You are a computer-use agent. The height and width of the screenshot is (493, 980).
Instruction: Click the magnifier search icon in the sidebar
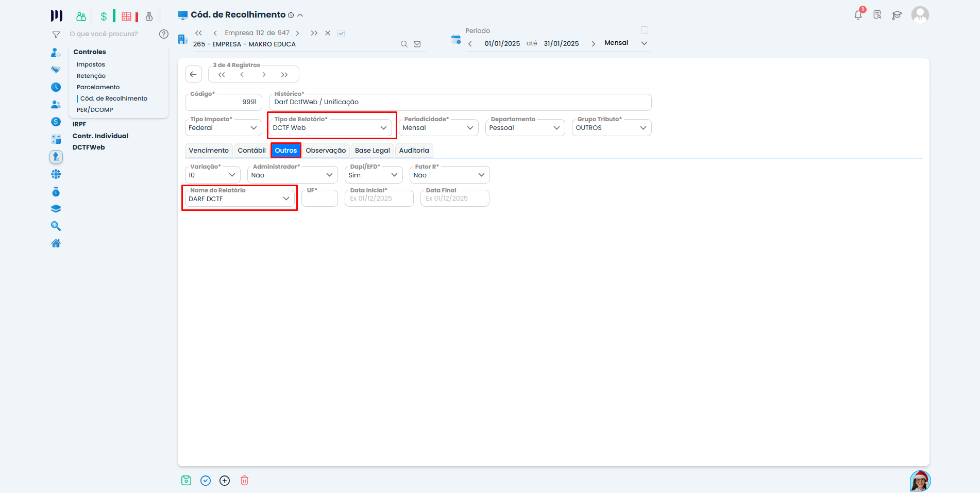click(56, 226)
